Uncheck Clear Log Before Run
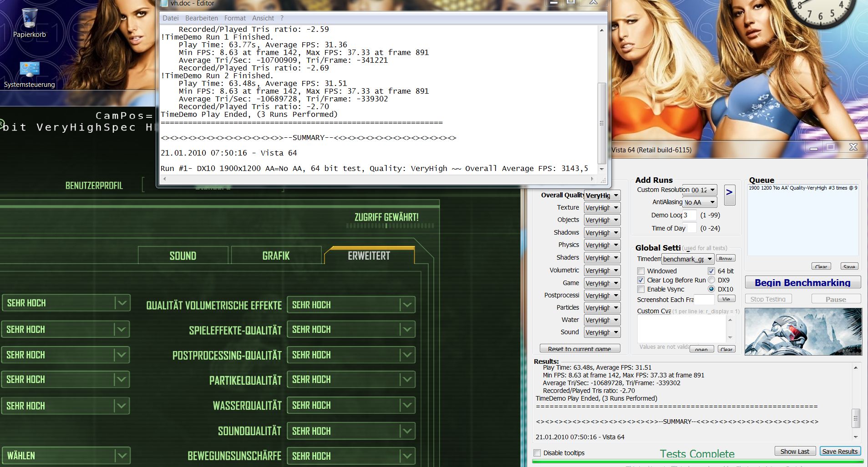The image size is (868, 467). pyautogui.click(x=641, y=280)
